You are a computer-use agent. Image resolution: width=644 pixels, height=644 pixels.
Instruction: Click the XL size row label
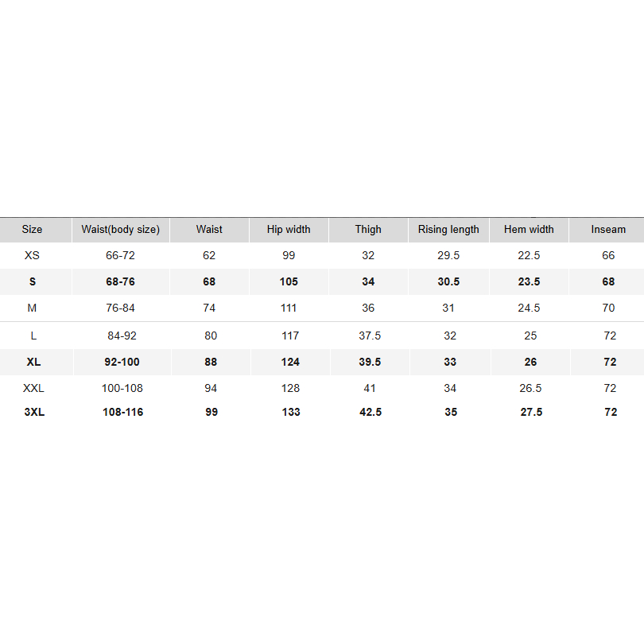(x=33, y=362)
